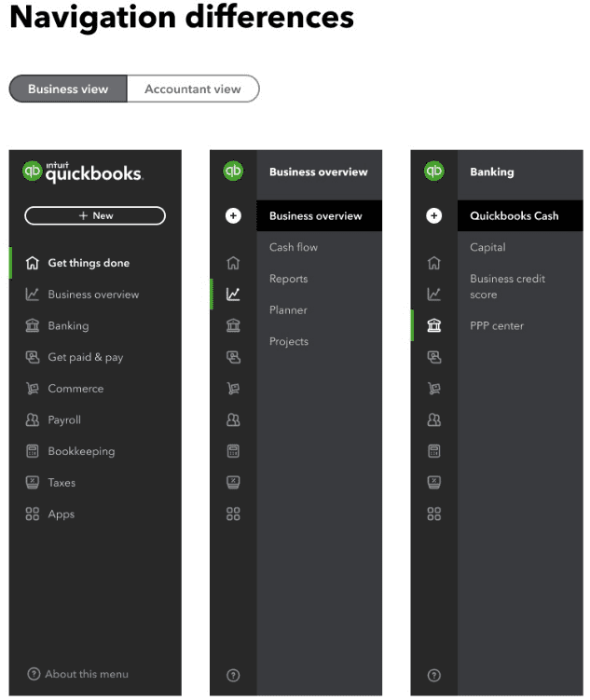Select Quickbooks Cash submenu item

pyautogui.click(x=520, y=216)
